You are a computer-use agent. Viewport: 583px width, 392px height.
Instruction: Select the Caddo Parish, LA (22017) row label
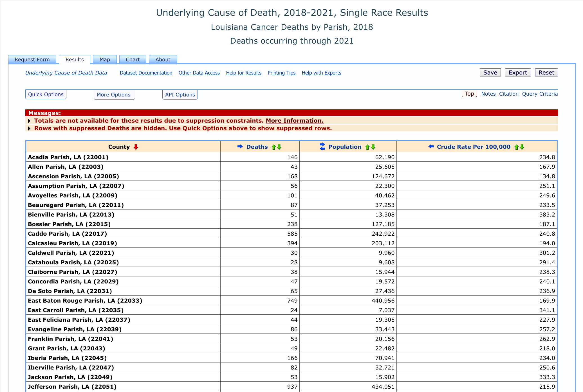(x=67, y=234)
